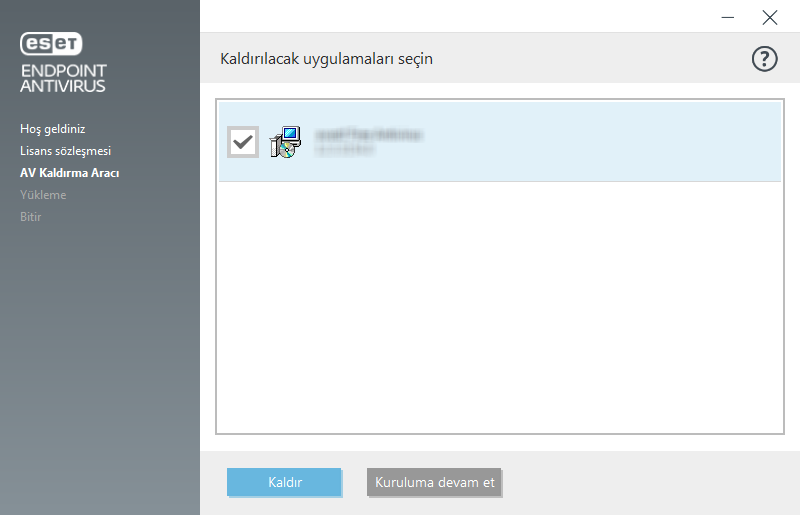Click the Yükleme step in sidebar
The image size is (800, 515).
pos(43,195)
